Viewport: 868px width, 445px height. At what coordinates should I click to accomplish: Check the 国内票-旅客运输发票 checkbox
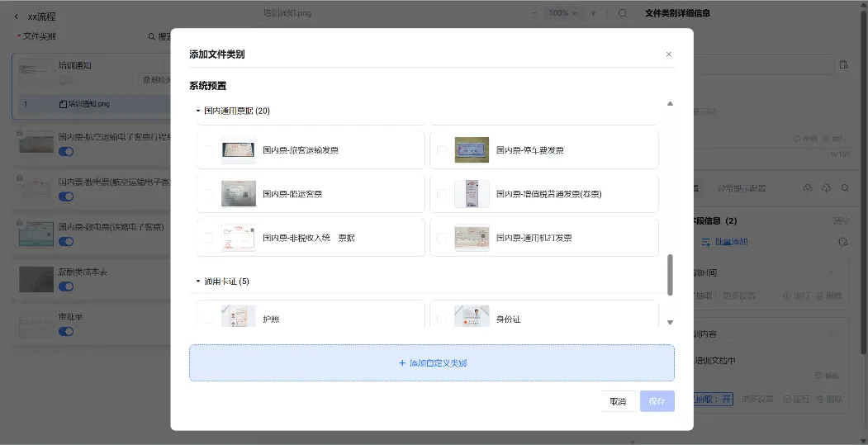[x=209, y=150]
